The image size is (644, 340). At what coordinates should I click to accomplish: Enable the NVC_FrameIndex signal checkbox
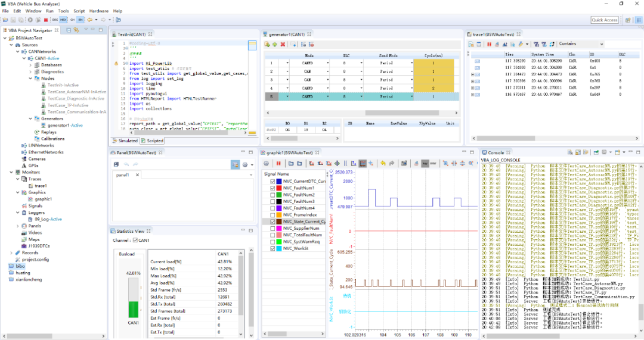click(x=273, y=215)
